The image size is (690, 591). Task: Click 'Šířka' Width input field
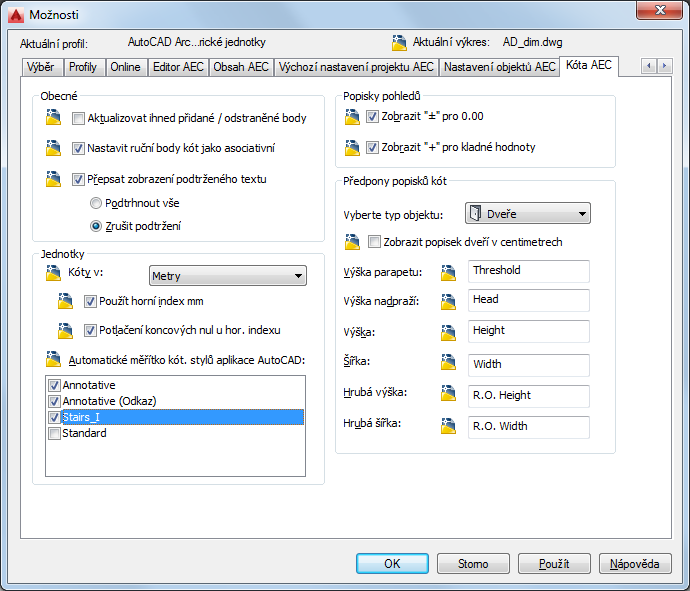click(x=529, y=365)
